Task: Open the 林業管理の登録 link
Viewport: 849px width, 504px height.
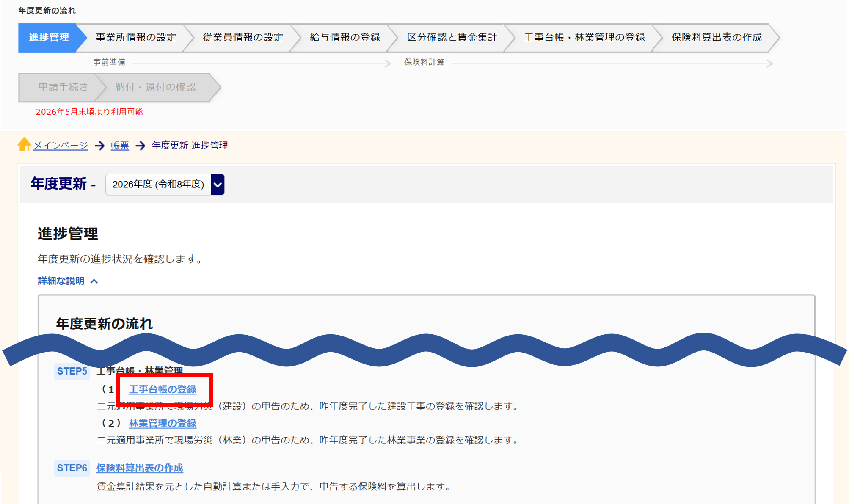Action: coord(163,423)
